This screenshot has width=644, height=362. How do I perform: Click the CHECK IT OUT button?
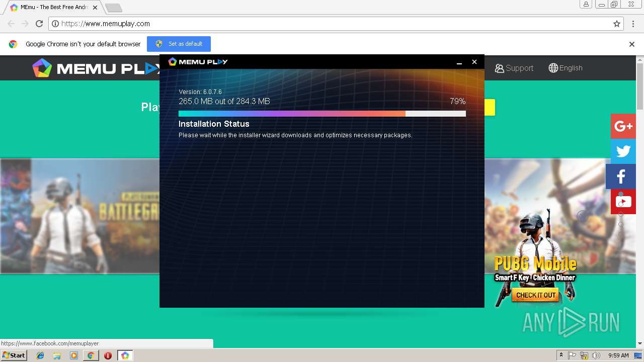coord(536,295)
